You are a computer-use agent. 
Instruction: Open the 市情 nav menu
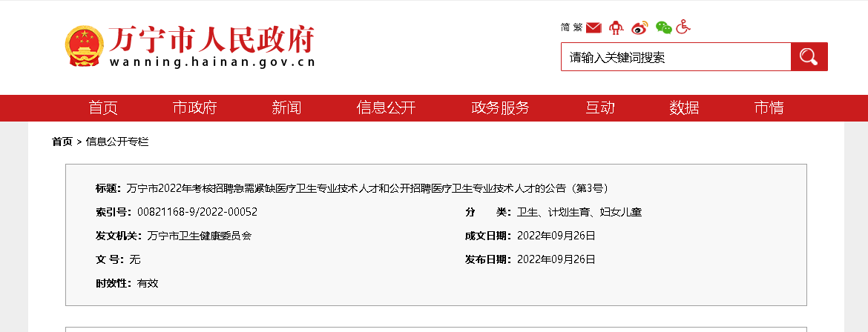coord(769,107)
